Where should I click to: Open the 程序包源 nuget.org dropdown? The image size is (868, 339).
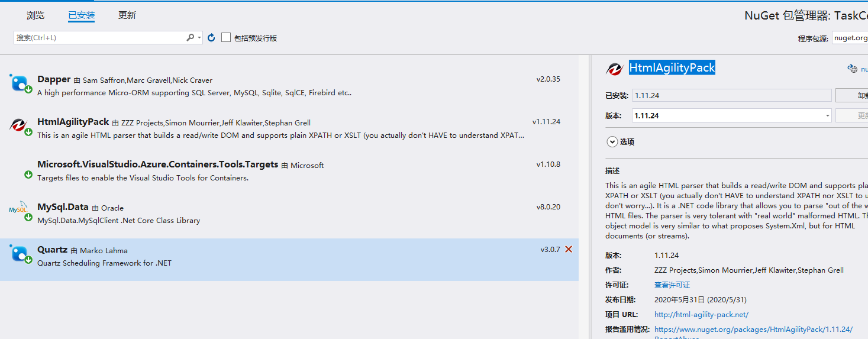click(x=850, y=37)
